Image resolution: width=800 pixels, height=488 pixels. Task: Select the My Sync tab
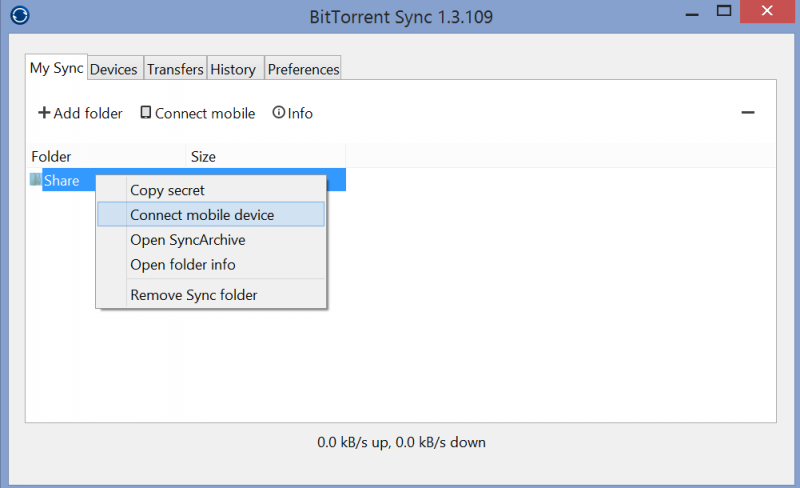(x=57, y=67)
